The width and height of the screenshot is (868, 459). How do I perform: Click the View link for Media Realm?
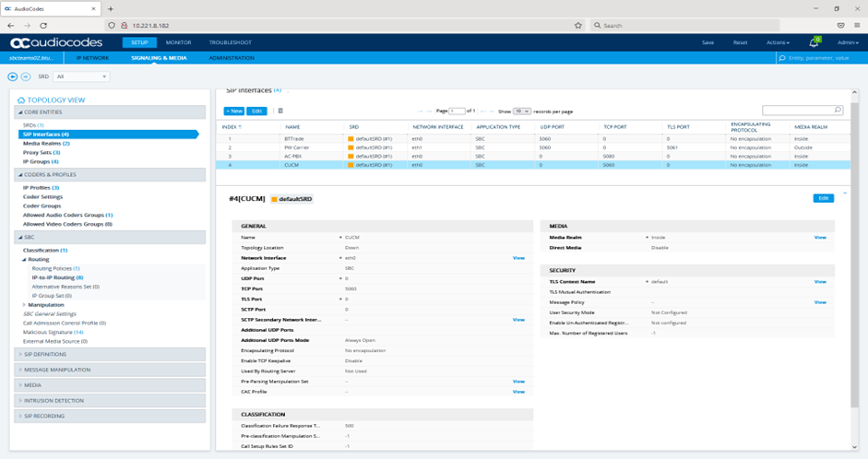(x=820, y=237)
